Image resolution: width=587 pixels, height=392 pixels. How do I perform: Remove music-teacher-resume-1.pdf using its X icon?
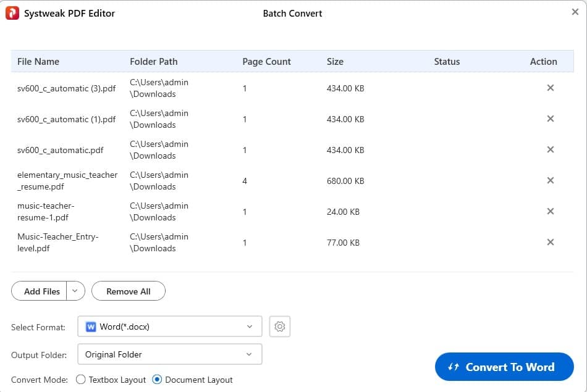550,212
